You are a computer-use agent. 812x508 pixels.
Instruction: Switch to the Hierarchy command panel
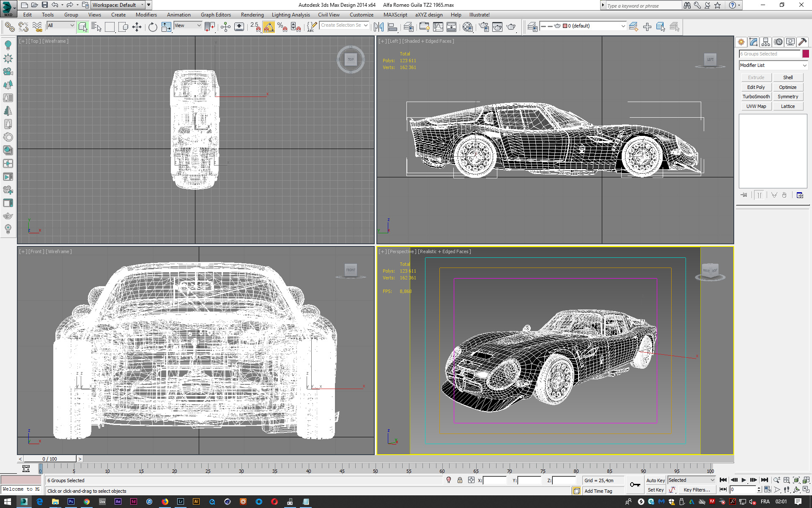click(765, 42)
